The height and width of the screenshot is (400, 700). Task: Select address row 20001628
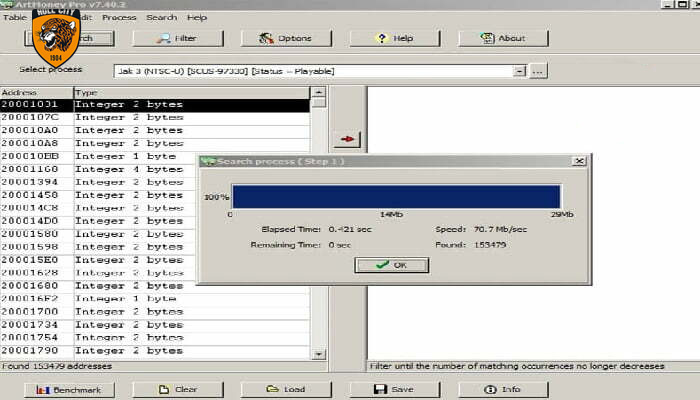(x=98, y=273)
